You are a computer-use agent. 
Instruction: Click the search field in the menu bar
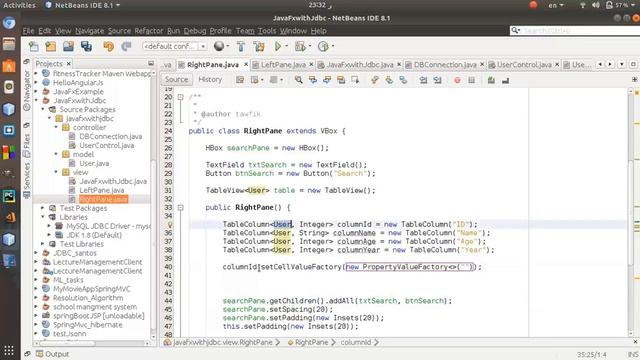[575, 31]
